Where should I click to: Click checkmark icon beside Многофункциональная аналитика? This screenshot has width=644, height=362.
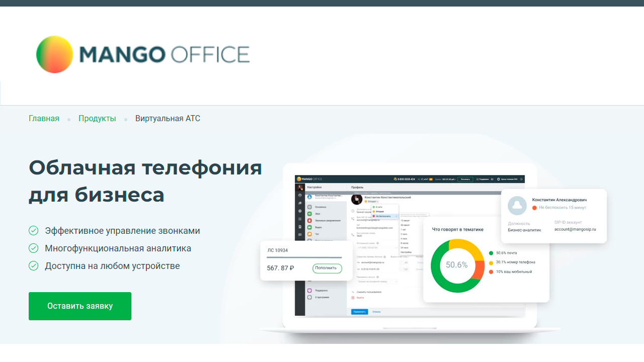click(x=34, y=248)
